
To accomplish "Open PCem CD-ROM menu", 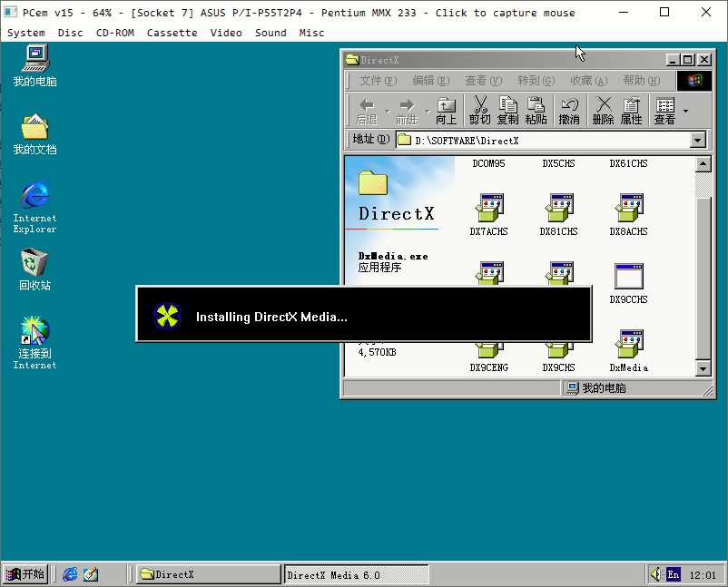I will [x=115, y=33].
